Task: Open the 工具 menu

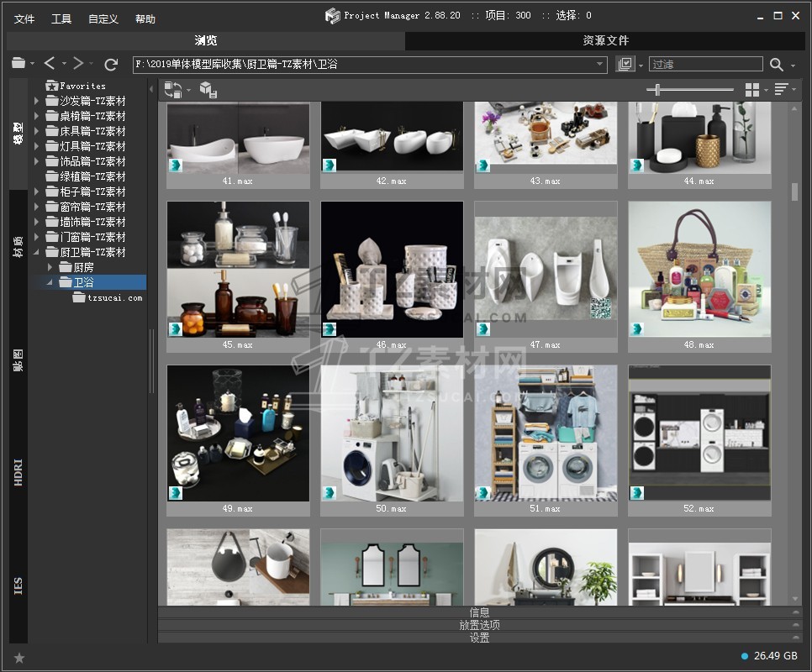Action: [61, 18]
